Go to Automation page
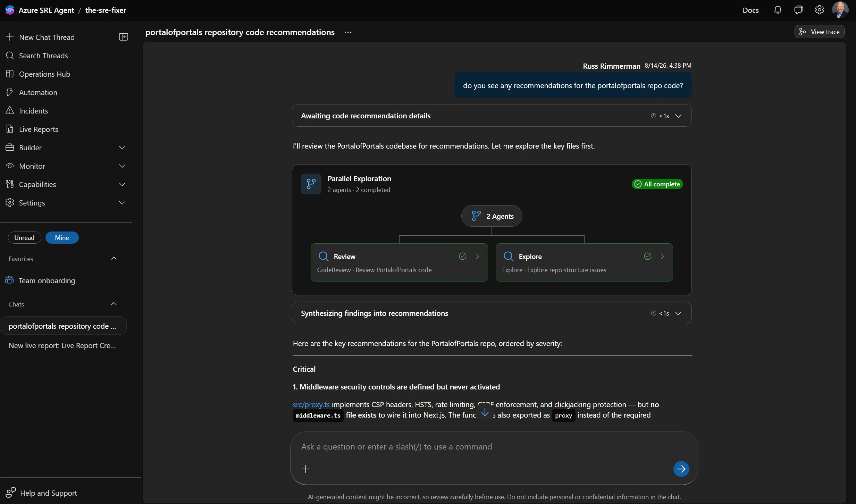The image size is (856, 504). [x=38, y=92]
